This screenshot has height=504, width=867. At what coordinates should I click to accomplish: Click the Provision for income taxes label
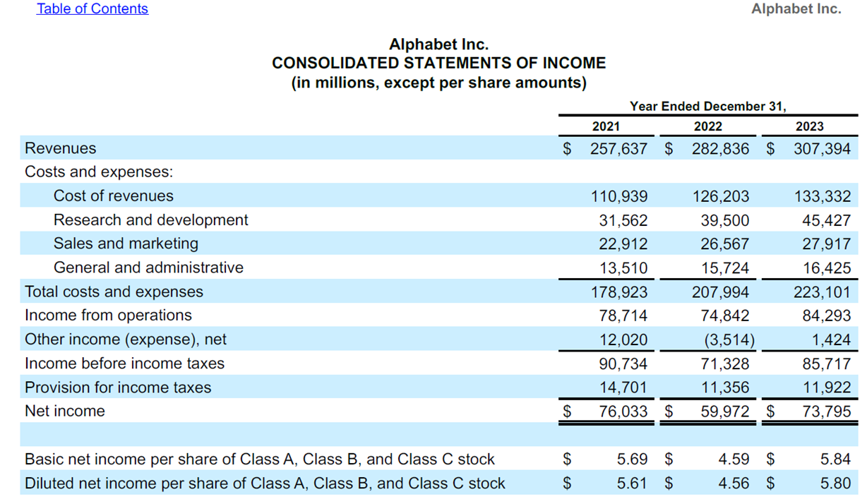118,388
